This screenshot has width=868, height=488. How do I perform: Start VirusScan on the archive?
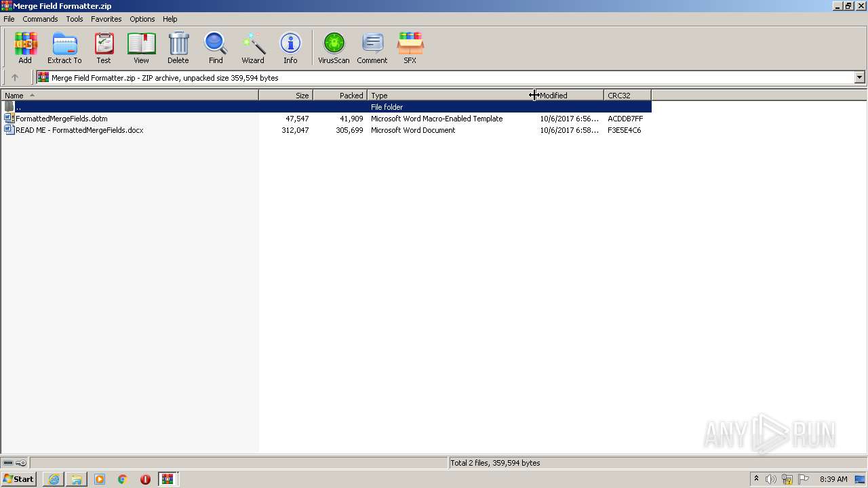334,48
